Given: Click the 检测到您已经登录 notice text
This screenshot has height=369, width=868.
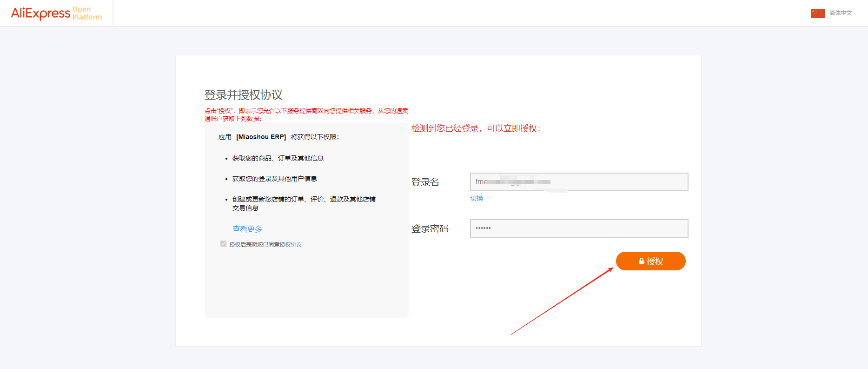Looking at the screenshot, I should click(x=476, y=128).
